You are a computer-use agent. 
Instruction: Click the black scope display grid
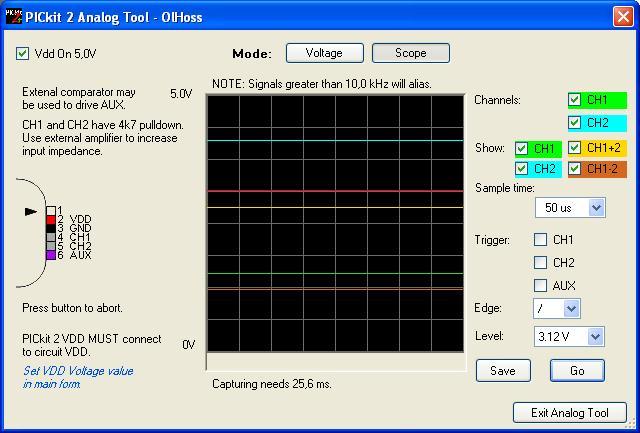335,223
